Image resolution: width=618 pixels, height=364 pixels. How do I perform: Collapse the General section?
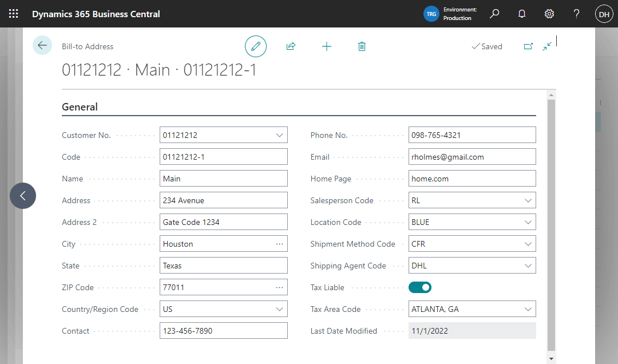(80, 107)
